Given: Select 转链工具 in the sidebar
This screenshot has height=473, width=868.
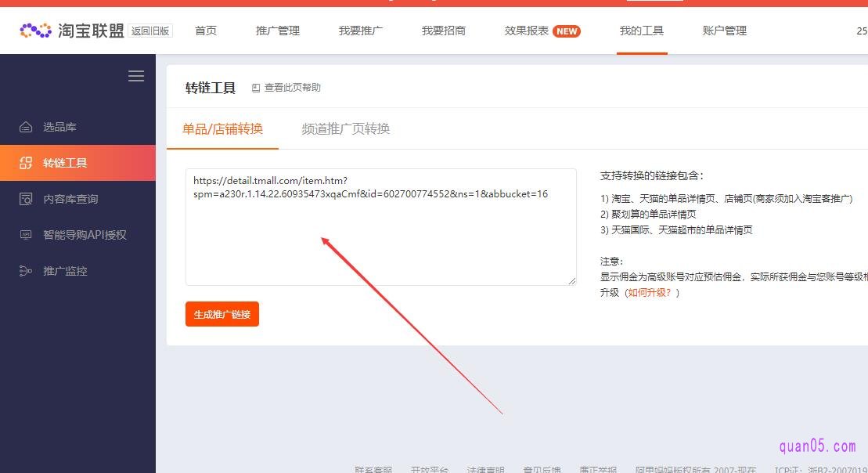Looking at the screenshot, I should (77, 163).
